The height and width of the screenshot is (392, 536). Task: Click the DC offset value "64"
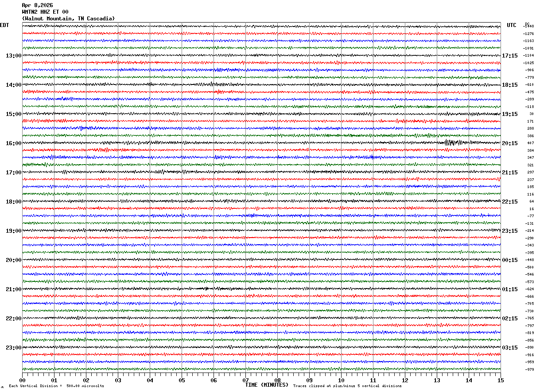pyautogui.click(x=532, y=201)
